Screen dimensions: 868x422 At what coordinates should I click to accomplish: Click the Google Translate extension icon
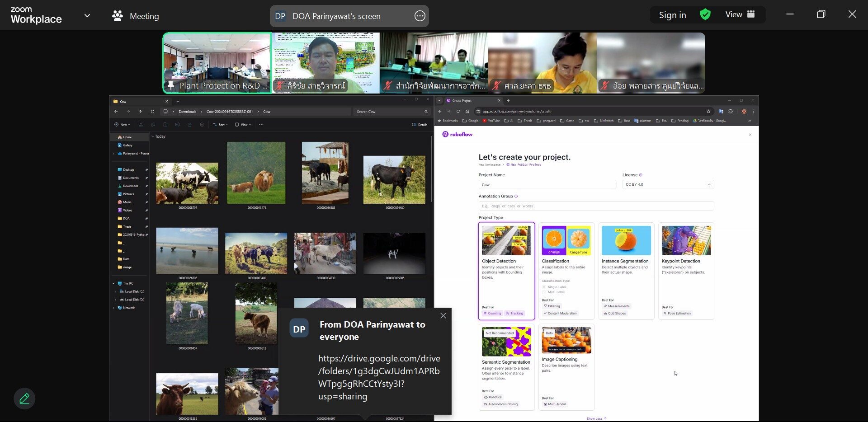tap(721, 111)
